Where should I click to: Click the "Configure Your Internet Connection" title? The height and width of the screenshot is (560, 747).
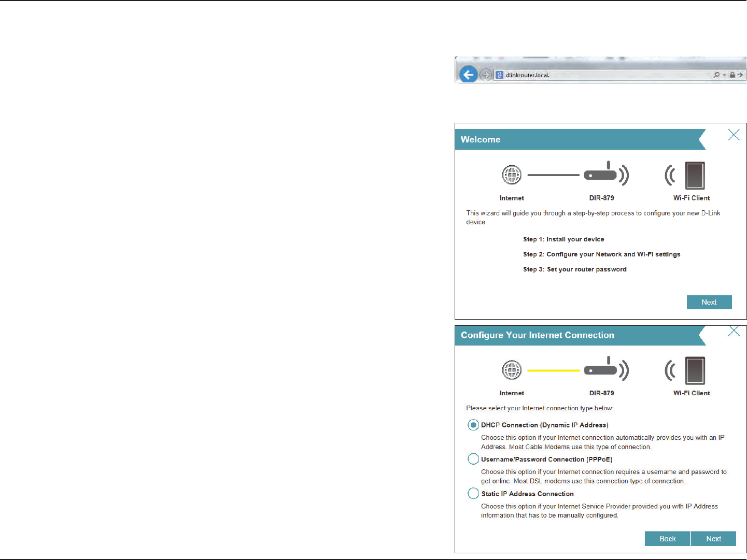coord(538,335)
